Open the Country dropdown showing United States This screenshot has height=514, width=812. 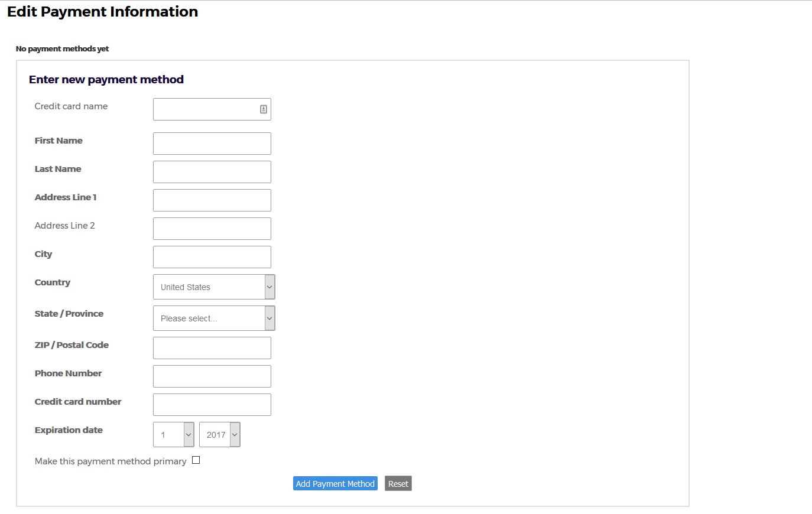[x=213, y=287]
